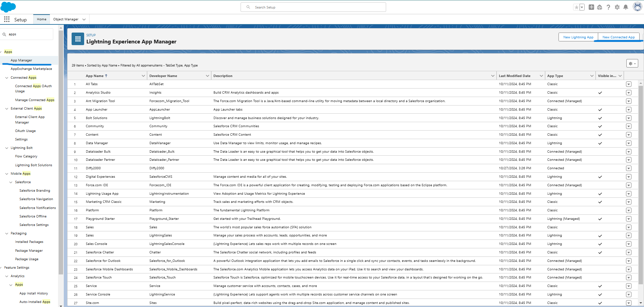
Task: Collapse the External Client Apps section
Action: pos(7,109)
